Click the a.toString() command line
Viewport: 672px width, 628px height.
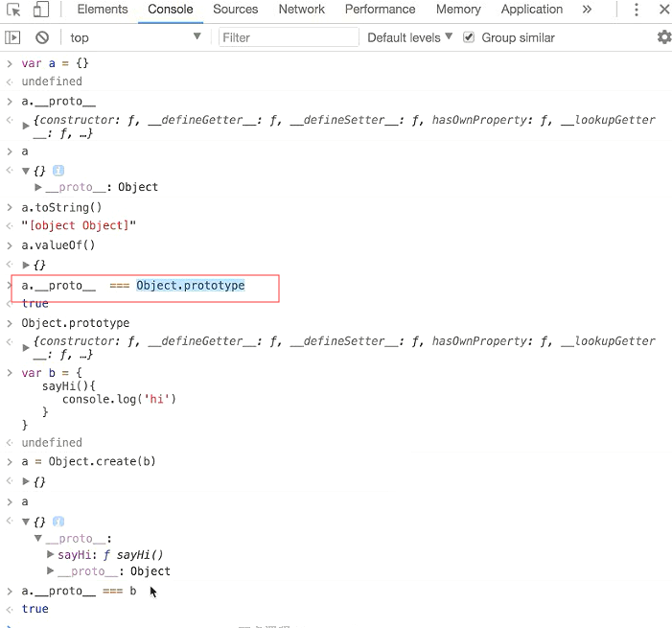[x=61, y=207]
